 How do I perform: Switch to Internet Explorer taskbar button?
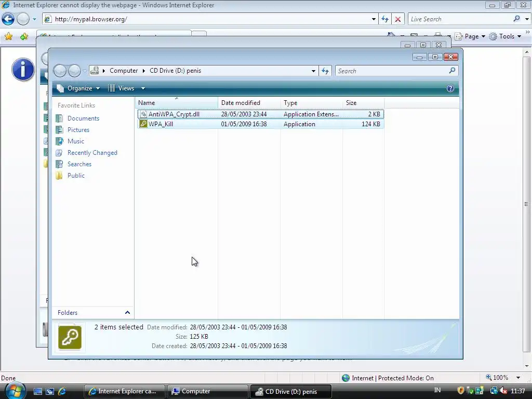click(124, 391)
